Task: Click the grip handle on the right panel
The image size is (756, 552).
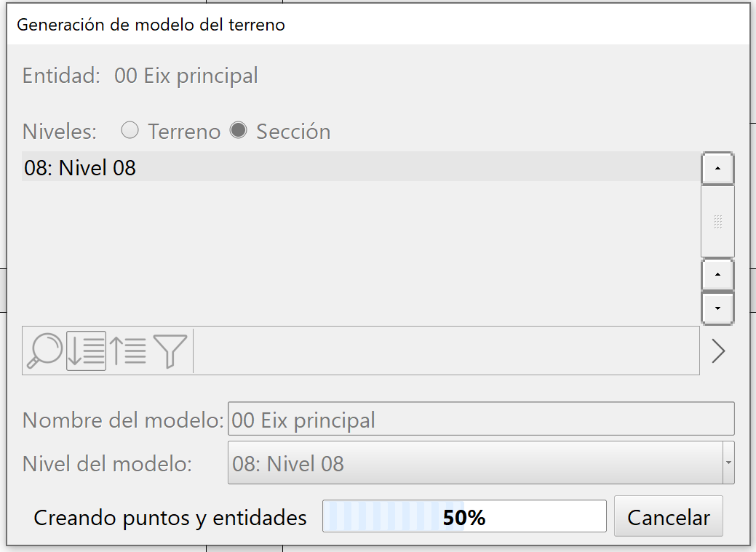Action: click(717, 222)
